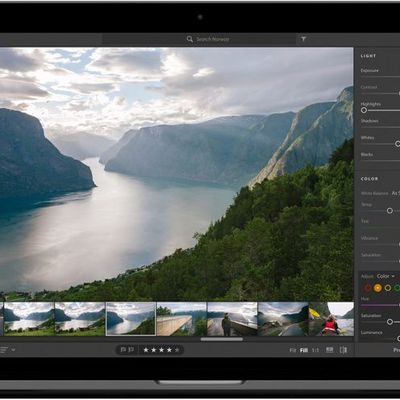Switch zoom to Fit
This screenshot has width=400, height=400.
click(293, 350)
